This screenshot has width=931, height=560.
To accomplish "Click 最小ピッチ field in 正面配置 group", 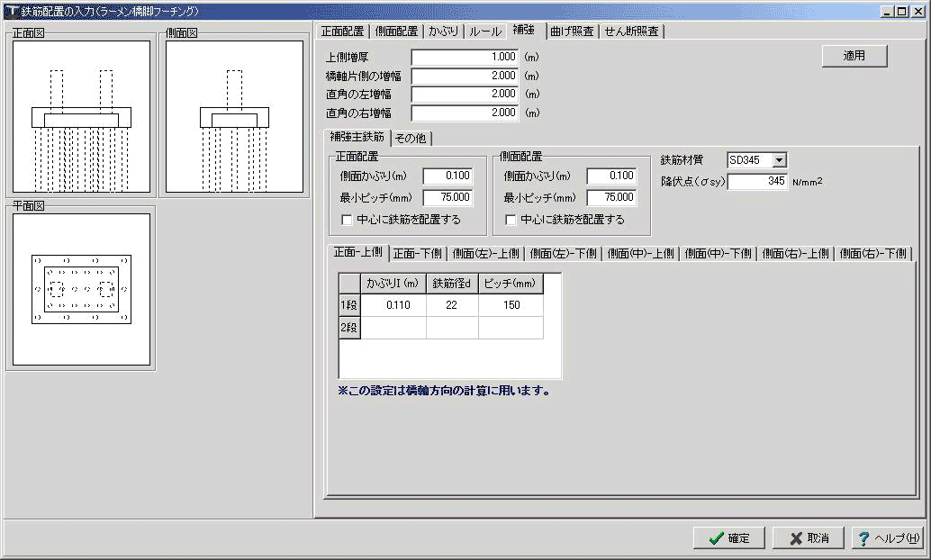I will coord(448,197).
